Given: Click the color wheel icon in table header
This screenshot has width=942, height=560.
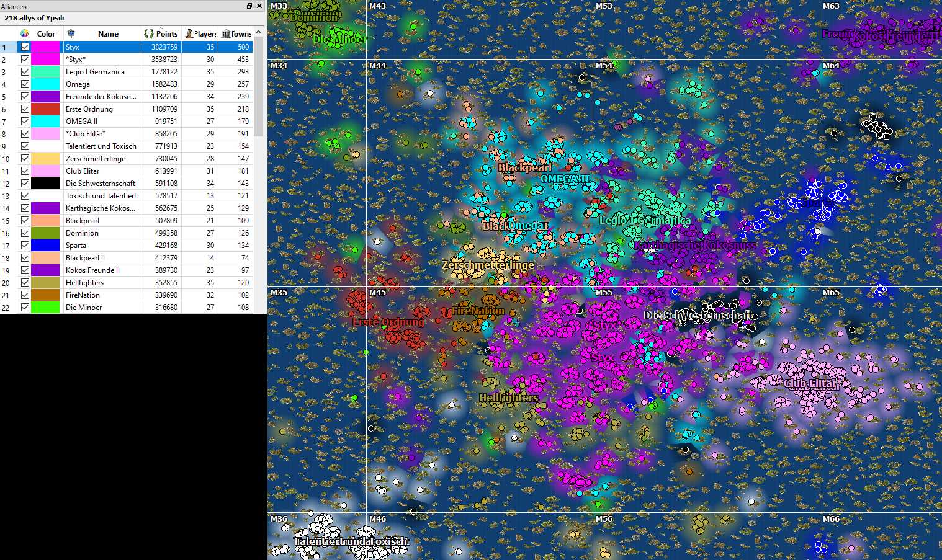Looking at the screenshot, I should click(x=24, y=33).
